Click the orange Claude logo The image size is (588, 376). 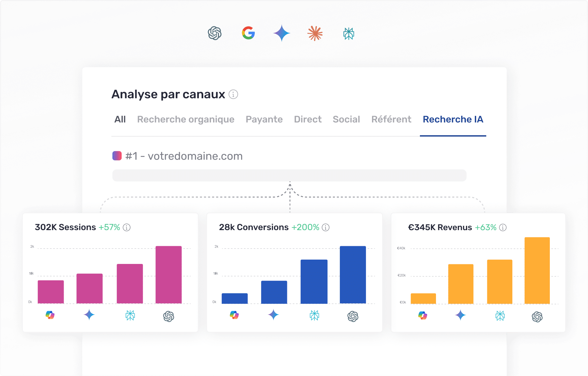click(314, 33)
